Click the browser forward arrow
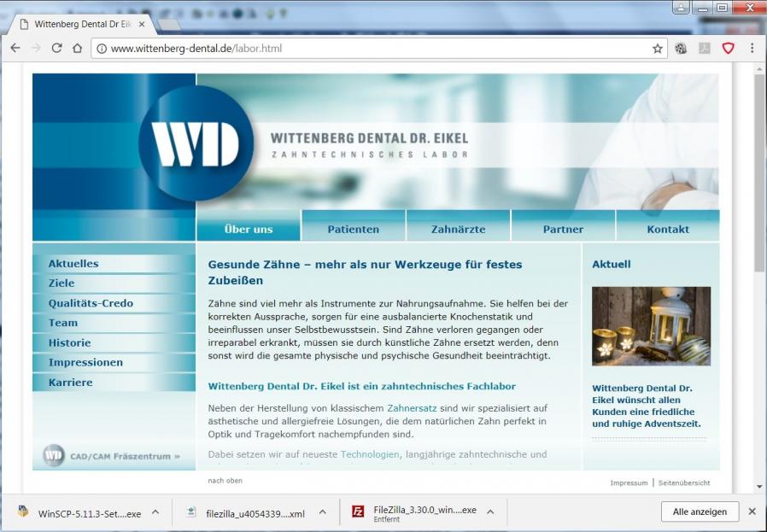Image resolution: width=767 pixels, height=532 pixels. (x=36, y=48)
